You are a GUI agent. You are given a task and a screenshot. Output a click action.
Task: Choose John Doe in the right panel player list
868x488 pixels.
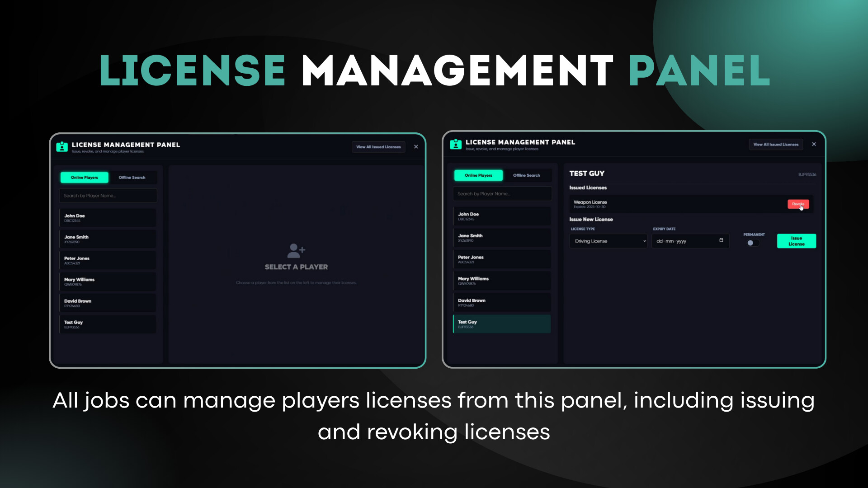(x=502, y=216)
